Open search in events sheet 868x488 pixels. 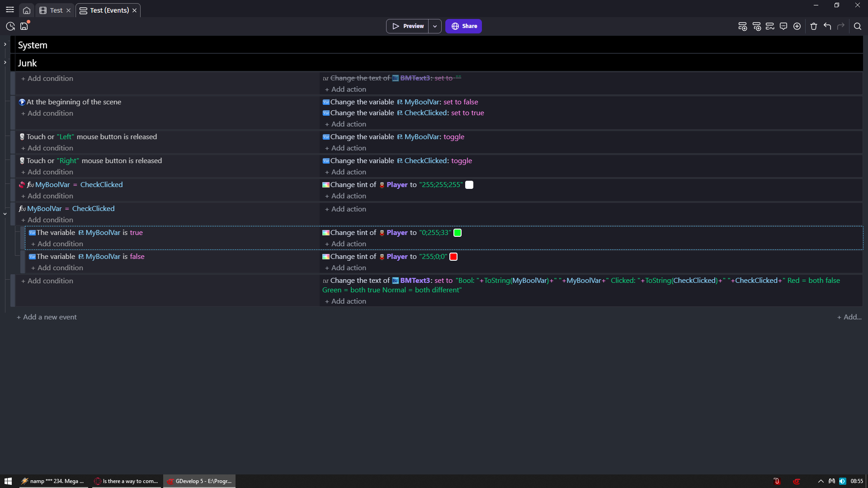(858, 26)
